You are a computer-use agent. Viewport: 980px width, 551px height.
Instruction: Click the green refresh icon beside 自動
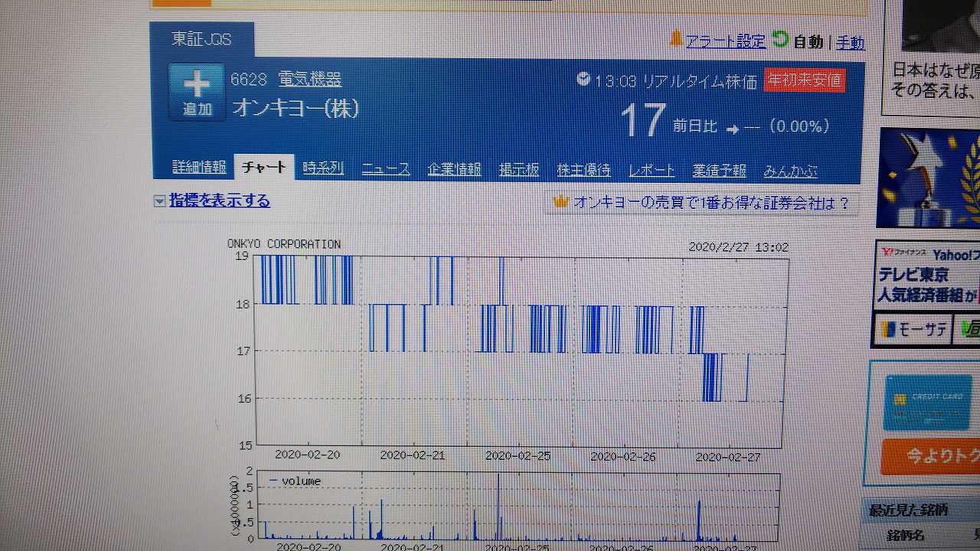(x=780, y=40)
